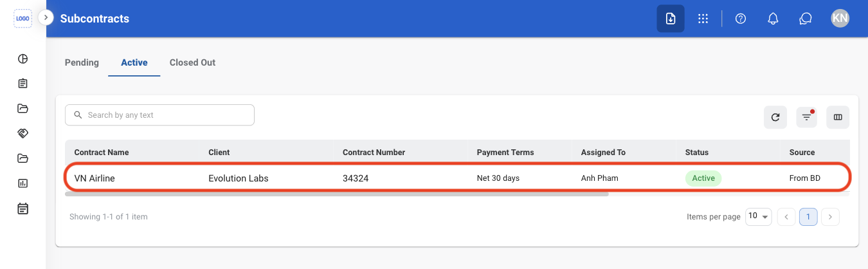Click contract number 34324
Image resolution: width=868 pixels, height=269 pixels.
[356, 178]
